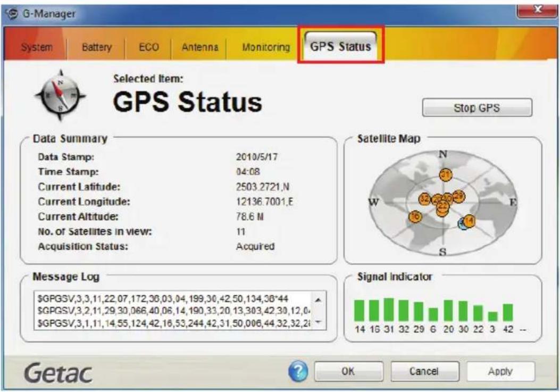Click the latitude value 2503.2721,N

coord(263,187)
